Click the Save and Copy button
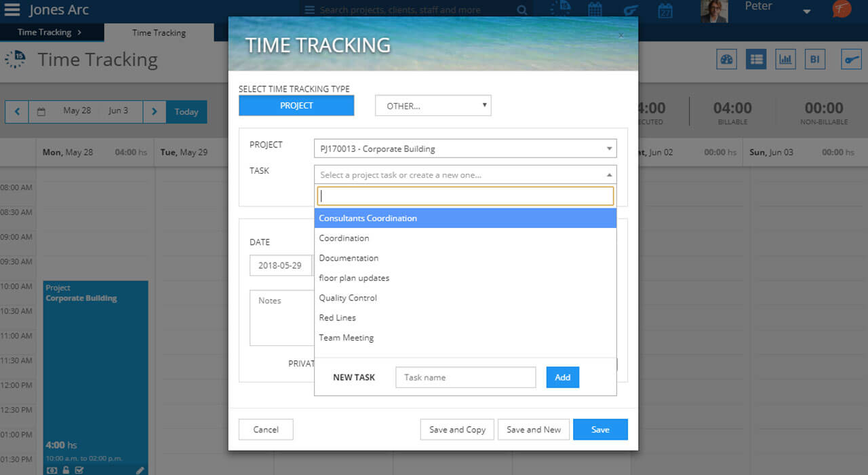Screen dimensions: 868x475 pyautogui.click(x=457, y=430)
